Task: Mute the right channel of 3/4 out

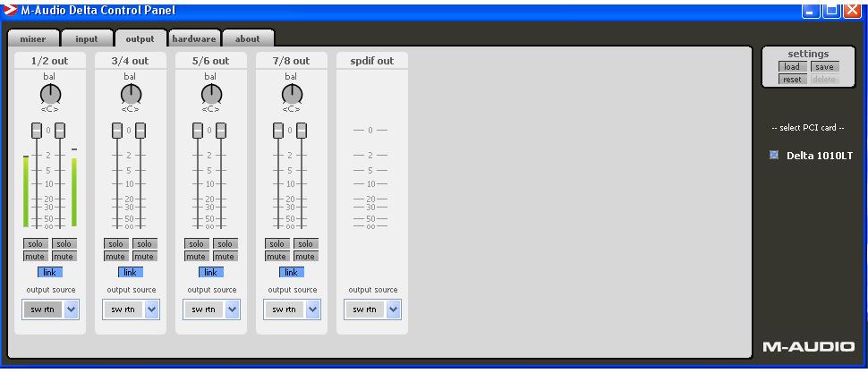Action: click(x=144, y=257)
